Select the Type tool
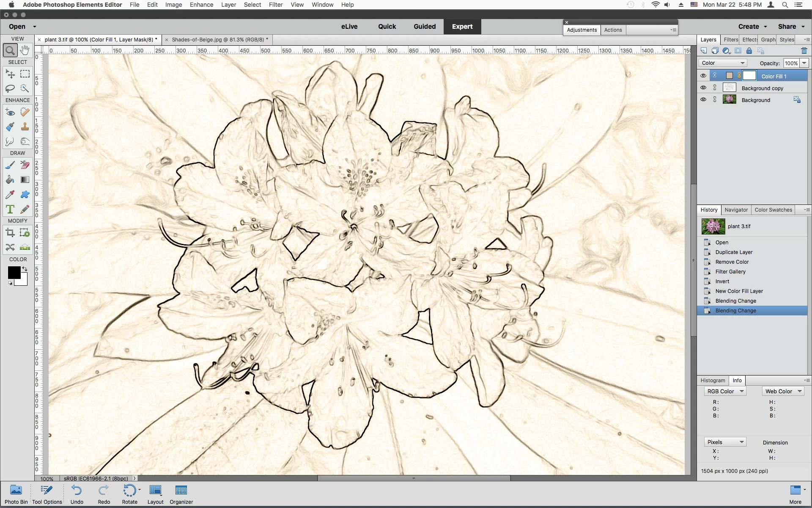Image resolution: width=812 pixels, height=508 pixels. point(10,209)
